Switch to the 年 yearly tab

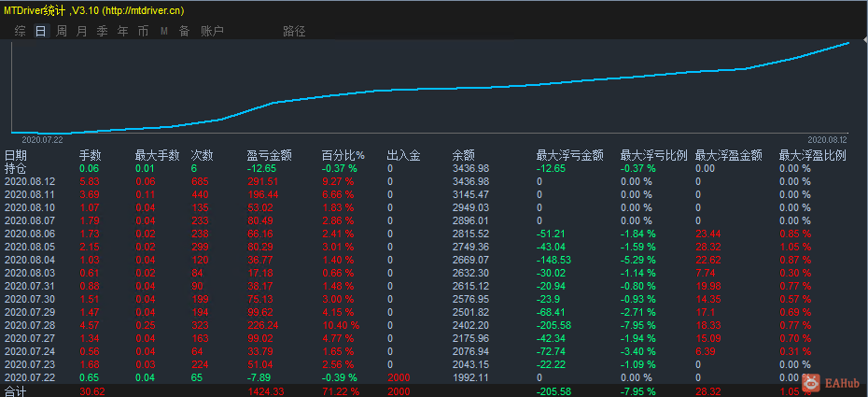point(123,32)
